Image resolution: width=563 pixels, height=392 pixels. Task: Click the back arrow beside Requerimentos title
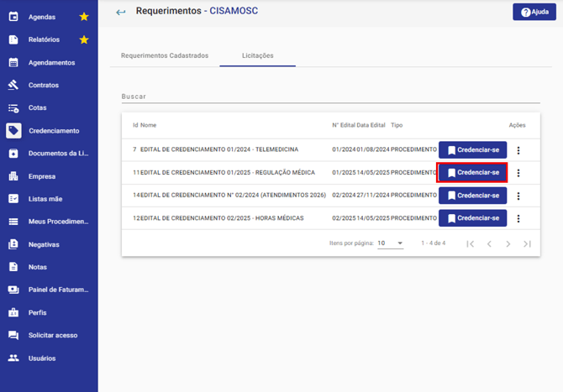[121, 13]
